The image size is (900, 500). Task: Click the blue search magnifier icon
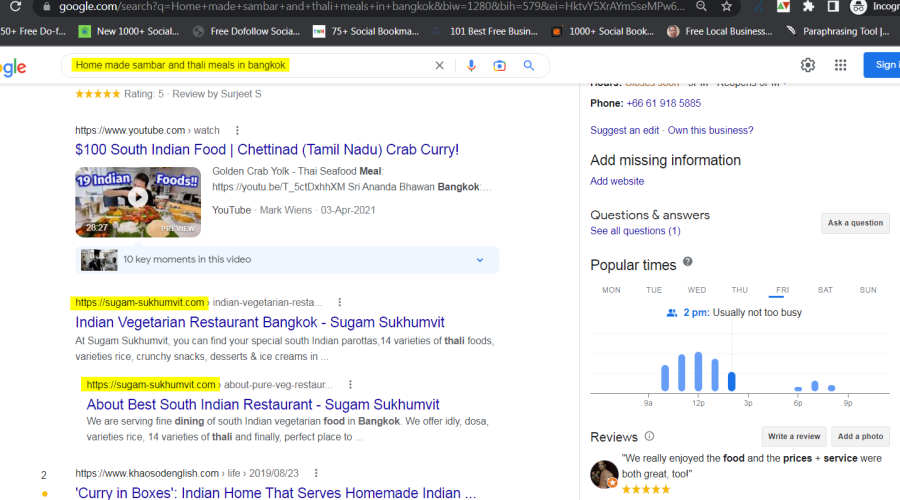[x=529, y=66]
